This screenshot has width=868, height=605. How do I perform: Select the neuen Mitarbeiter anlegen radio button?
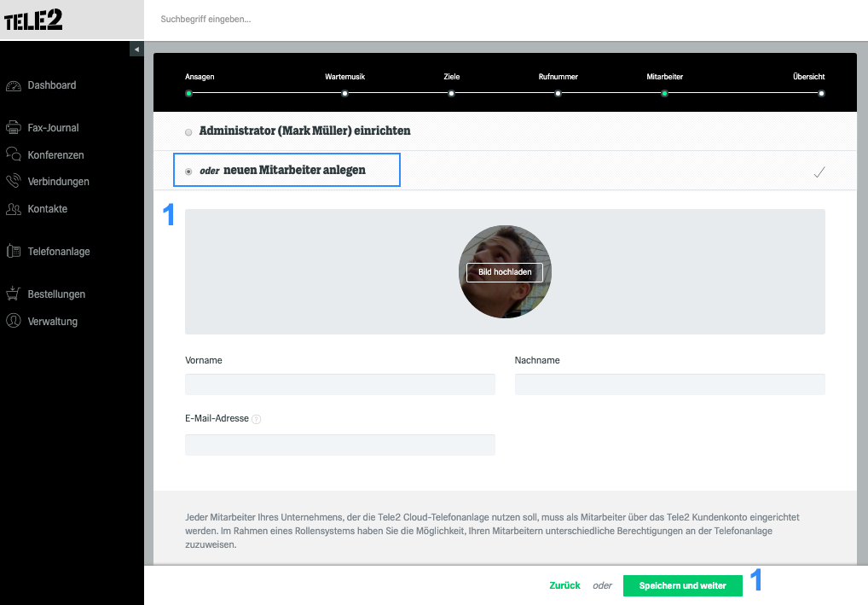point(188,172)
